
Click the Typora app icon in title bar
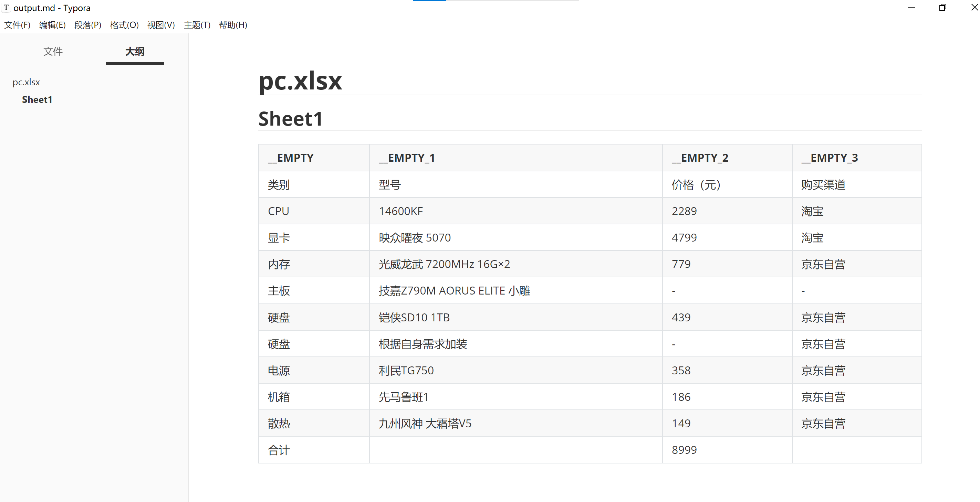(x=6, y=8)
